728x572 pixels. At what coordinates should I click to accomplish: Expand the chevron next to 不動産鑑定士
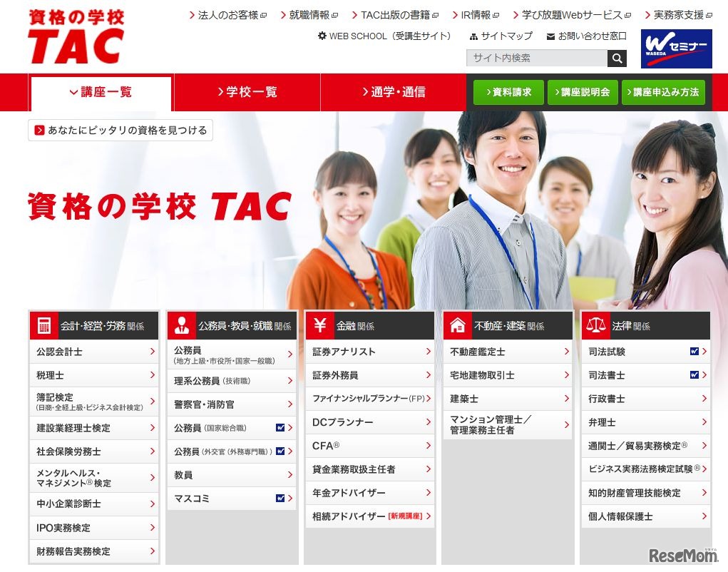[567, 352]
